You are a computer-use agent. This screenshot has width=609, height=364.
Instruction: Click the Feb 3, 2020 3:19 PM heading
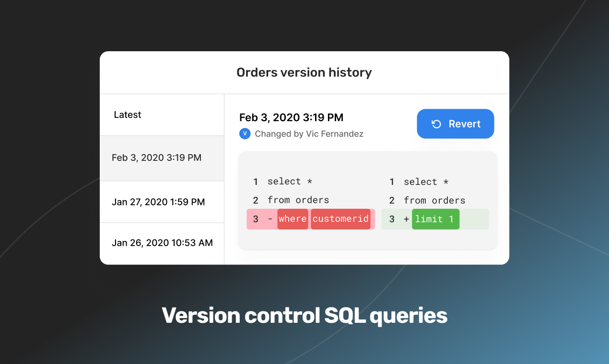point(291,117)
